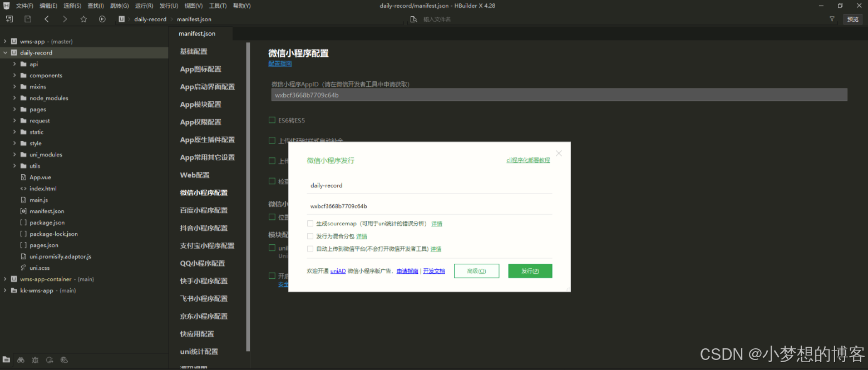Go back with the left arrow icon
Image resolution: width=868 pixels, height=370 pixels.
(x=47, y=19)
